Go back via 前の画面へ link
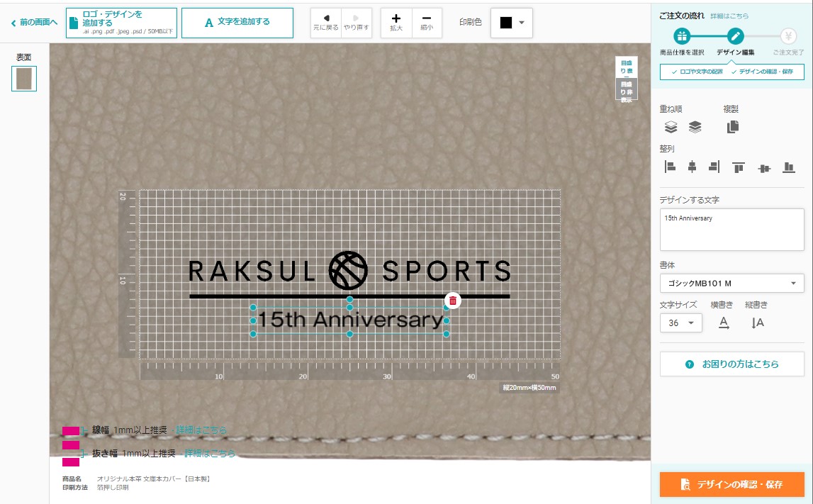This screenshot has height=504, width=813. point(34,22)
